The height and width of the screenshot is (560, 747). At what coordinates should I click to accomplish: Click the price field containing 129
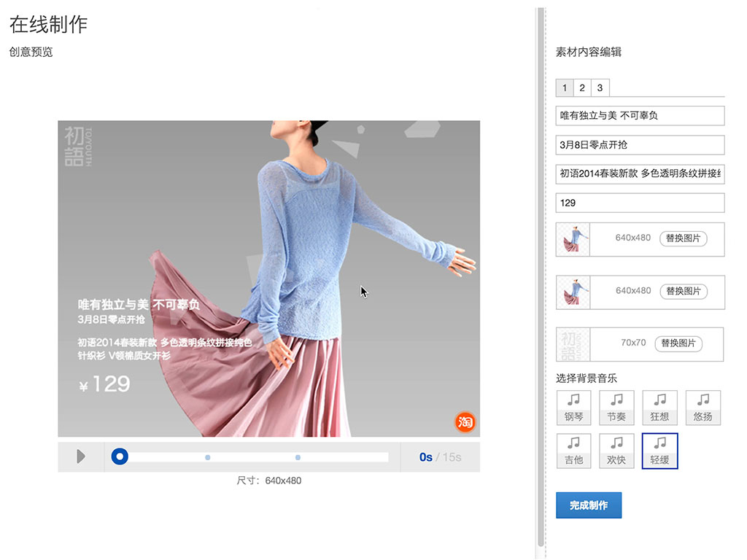pyautogui.click(x=640, y=203)
